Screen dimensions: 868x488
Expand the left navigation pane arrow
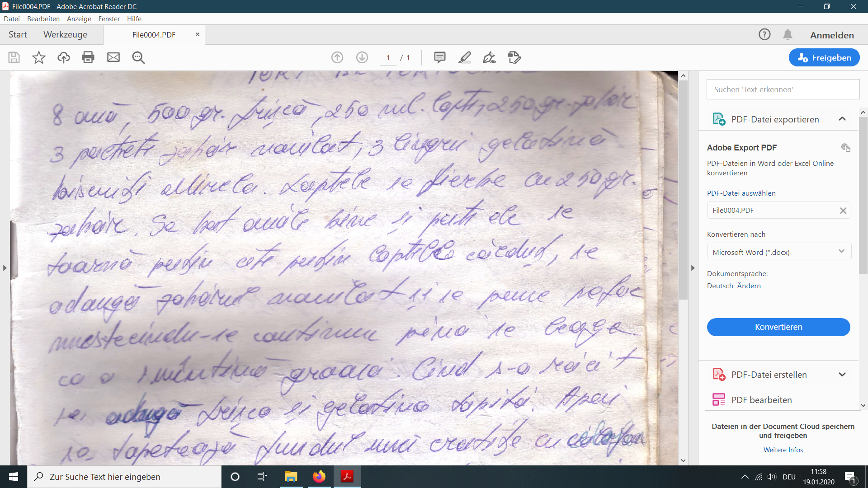[5, 268]
